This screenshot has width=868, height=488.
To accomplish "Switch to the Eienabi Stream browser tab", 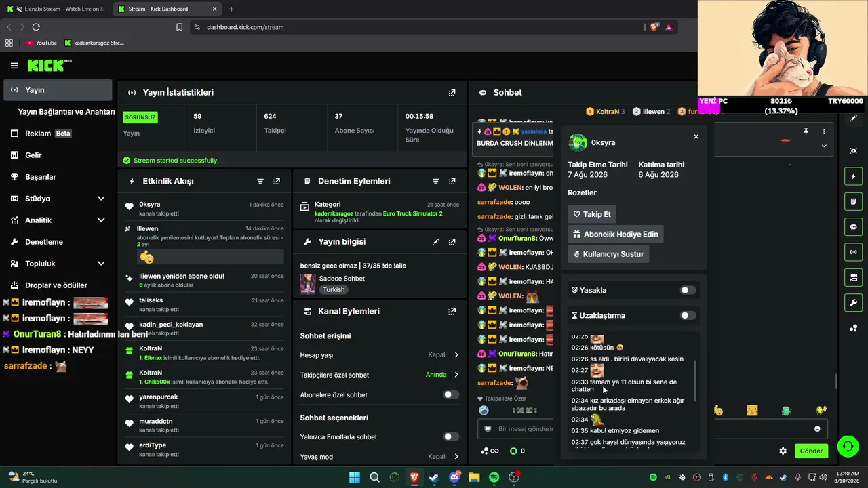I will point(56,9).
